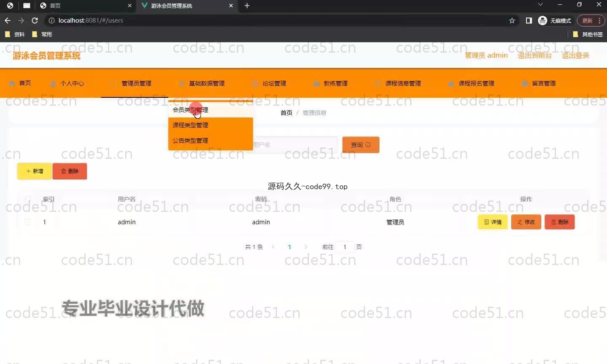Close the 游泳会员管理系统 browser tab

pos(231,5)
